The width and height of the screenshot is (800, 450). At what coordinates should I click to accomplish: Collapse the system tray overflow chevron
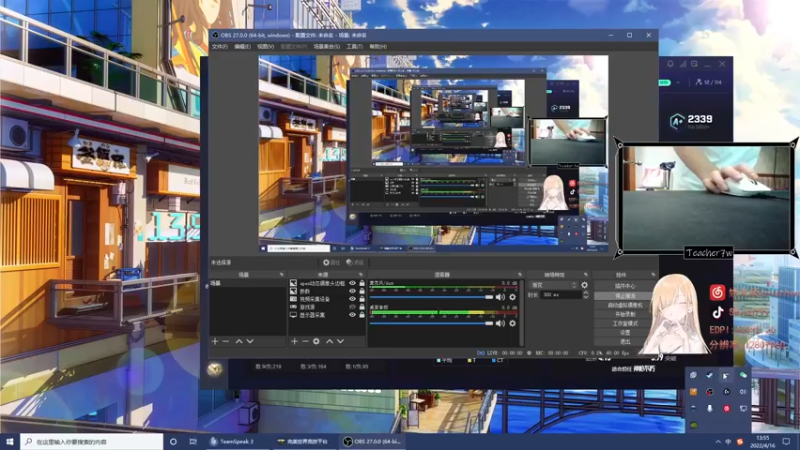tap(718, 441)
